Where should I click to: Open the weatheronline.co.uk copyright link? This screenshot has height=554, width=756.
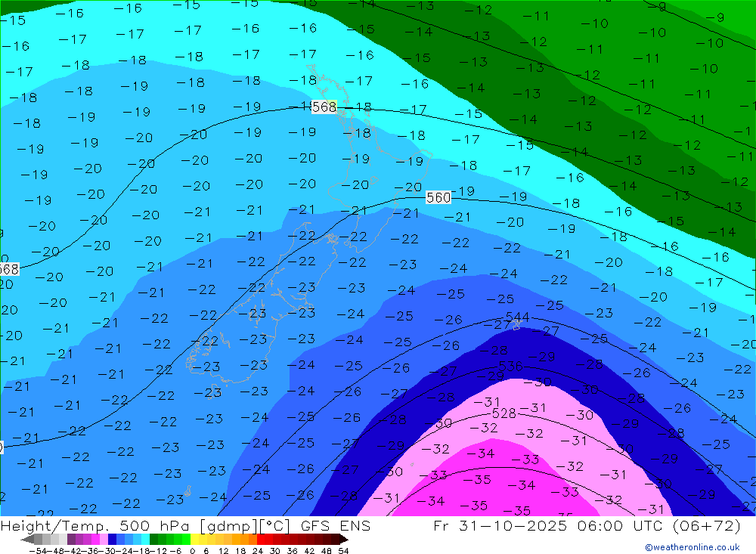coord(692,547)
